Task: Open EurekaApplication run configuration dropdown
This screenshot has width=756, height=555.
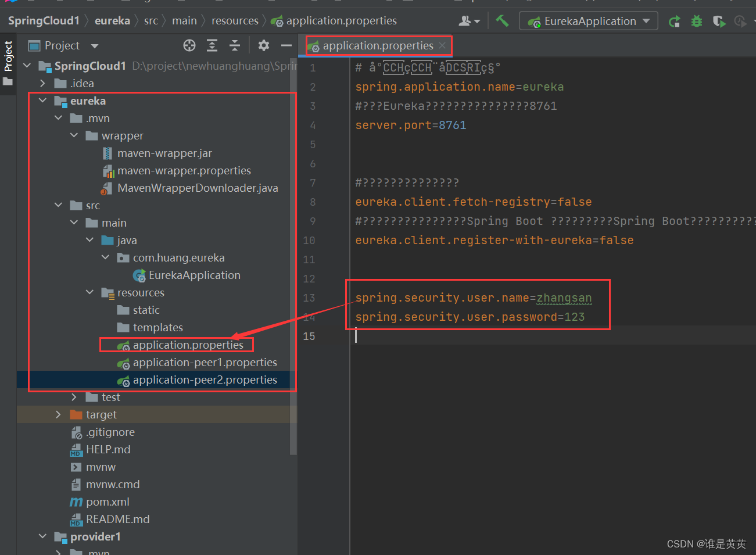Action: point(588,21)
